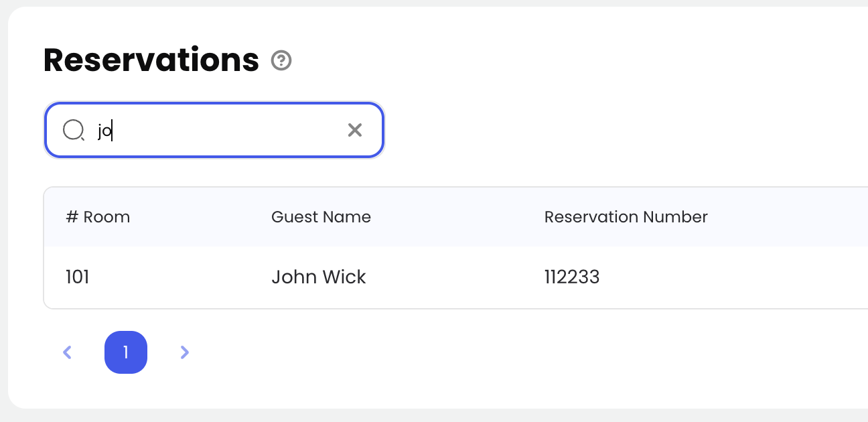The height and width of the screenshot is (422, 868).
Task: Focus the reservations search field
Action: [221, 130]
